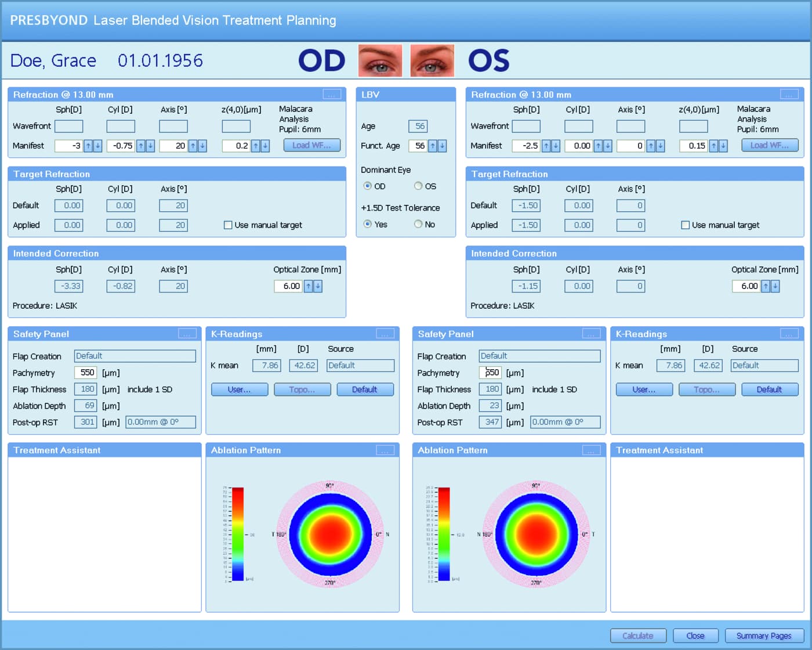The height and width of the screenshot is (650, 812).
Task: Select OD as dominant eye
Action: point(367,186)
